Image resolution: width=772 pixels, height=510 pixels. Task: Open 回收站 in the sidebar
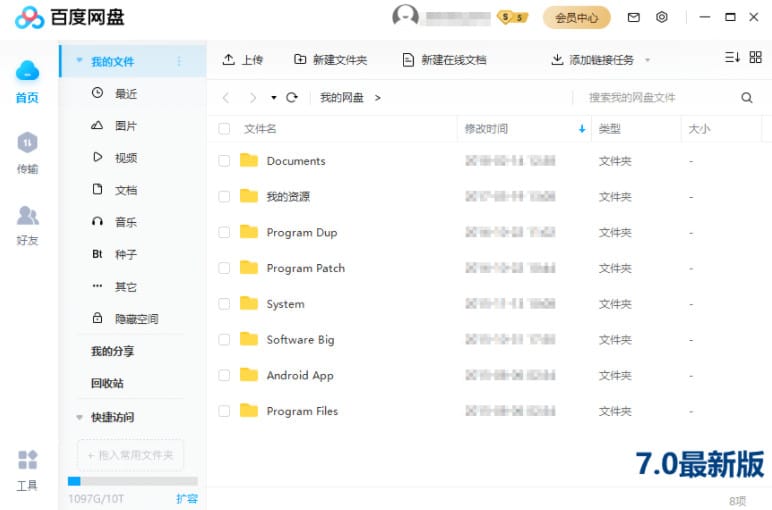107,383
